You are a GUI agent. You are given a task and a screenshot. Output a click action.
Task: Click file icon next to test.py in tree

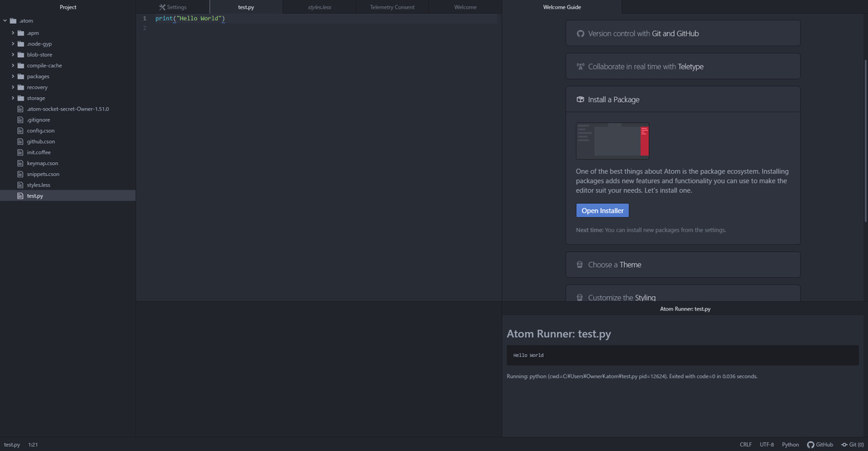[20, 195]
